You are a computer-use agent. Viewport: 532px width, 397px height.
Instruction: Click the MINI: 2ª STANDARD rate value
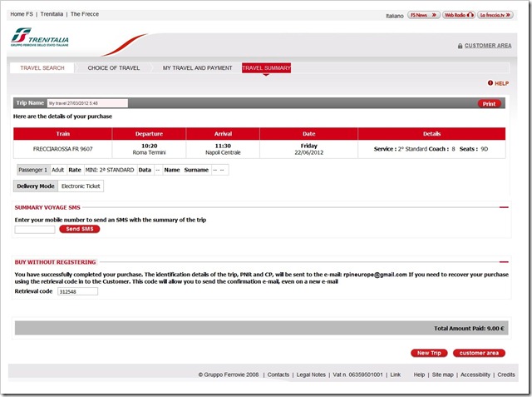tap(110, 170)
